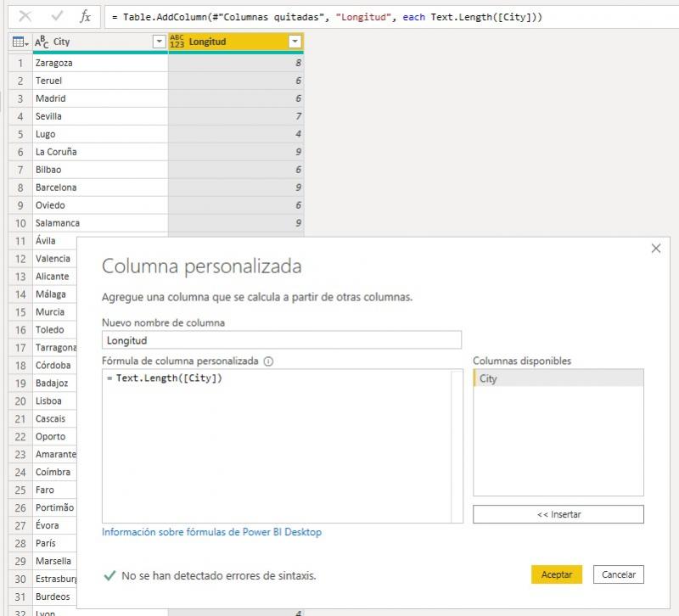The height and width of the screenshot is (616, 679).
Task: Click the Nuevo nombre de columna field
Action: click(281, 340)
